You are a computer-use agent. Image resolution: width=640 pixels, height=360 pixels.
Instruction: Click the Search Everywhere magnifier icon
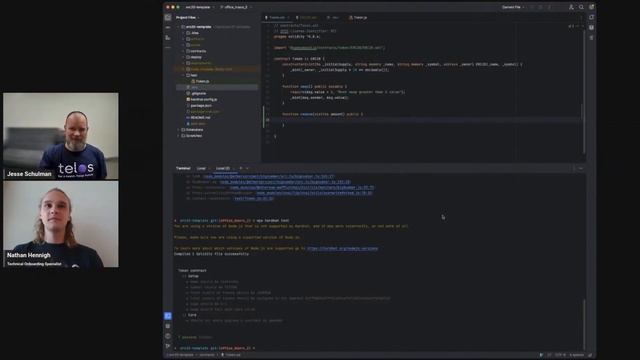pos(581,7)
